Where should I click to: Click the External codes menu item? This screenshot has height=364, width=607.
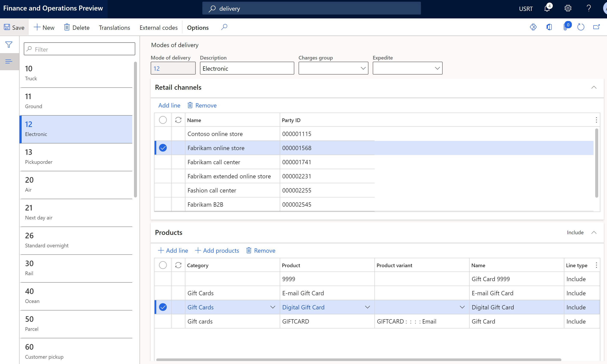point(158,27)
